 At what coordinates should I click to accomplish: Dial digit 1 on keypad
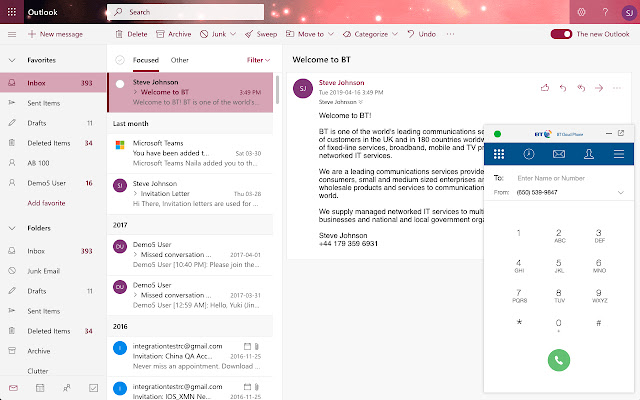(x=519, y=233)
